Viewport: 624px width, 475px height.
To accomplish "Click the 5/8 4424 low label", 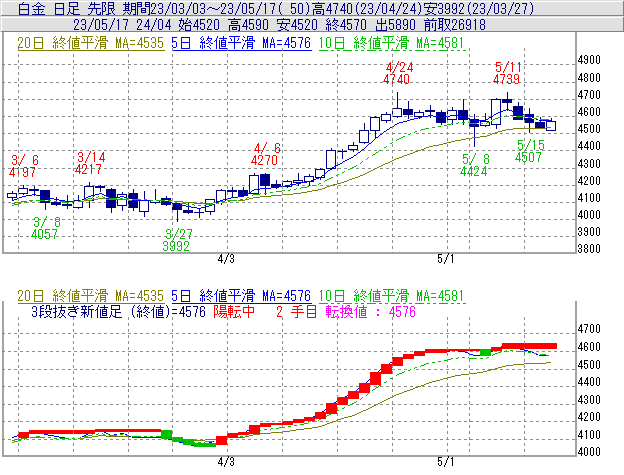I will click(474, 165).
